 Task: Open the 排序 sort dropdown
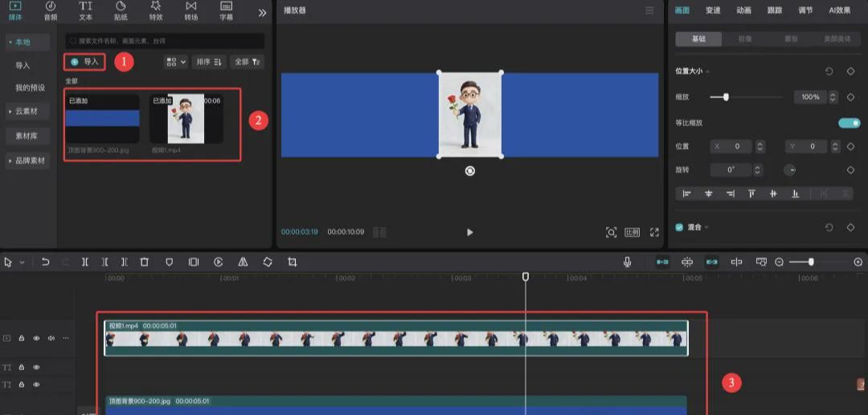[x=209, y=62]
